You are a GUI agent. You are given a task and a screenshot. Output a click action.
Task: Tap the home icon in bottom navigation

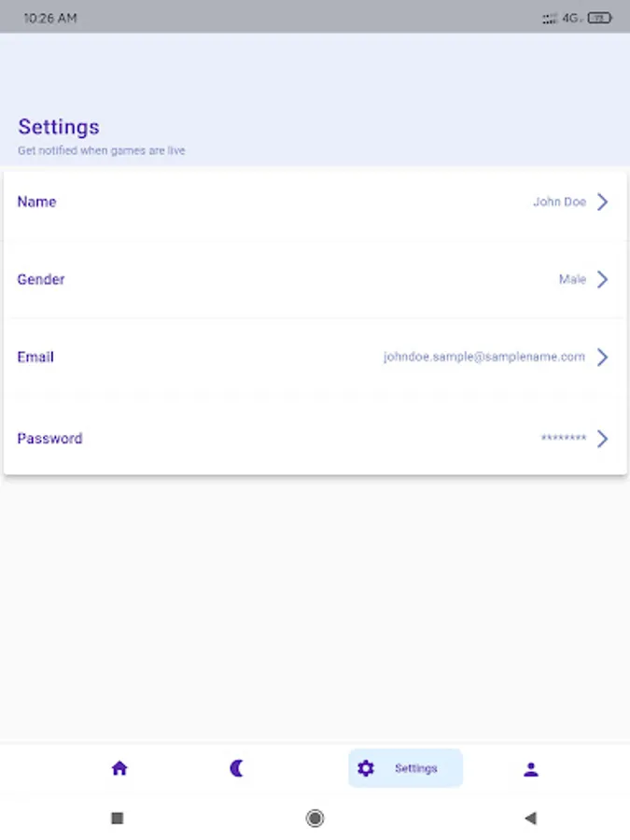pyautogui.click(x=119, y=769)
